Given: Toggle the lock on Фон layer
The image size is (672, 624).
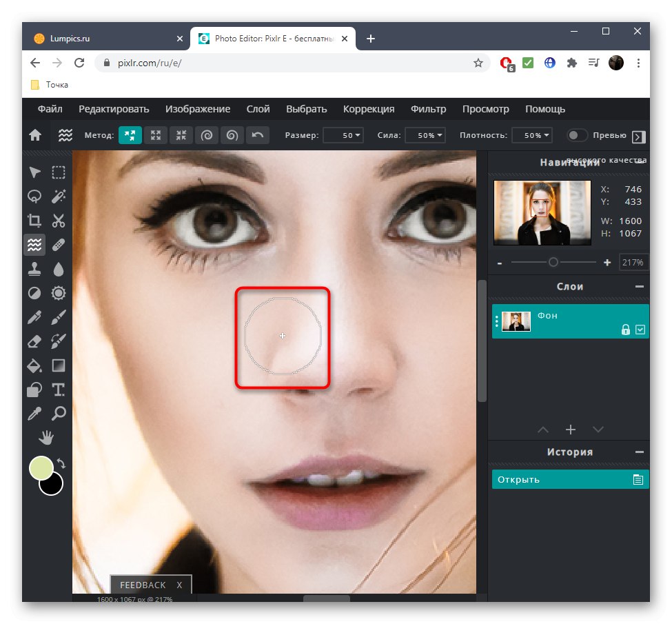Looking at the screenshot, I should point(625,330).
